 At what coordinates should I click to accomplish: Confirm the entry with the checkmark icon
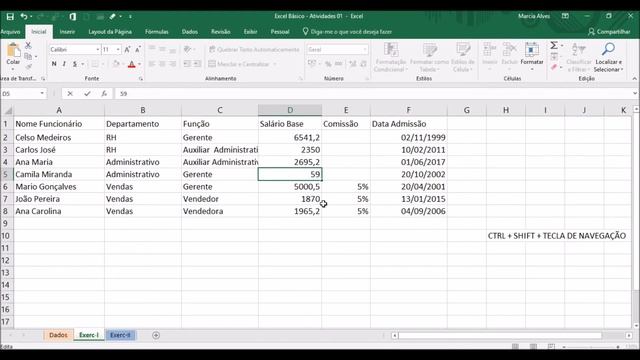pos(87,93)
